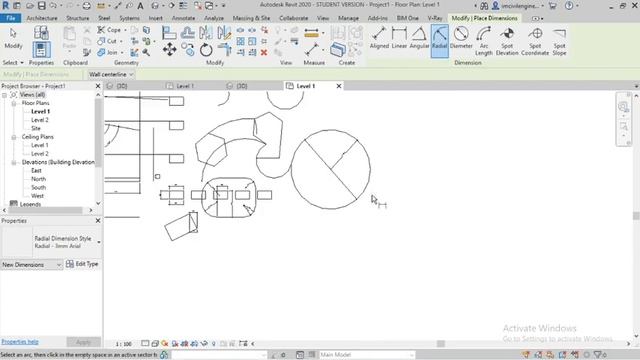Screen dimensions: 640x360
Task: Close the Project Browser panel
Action: click(98, 86)
